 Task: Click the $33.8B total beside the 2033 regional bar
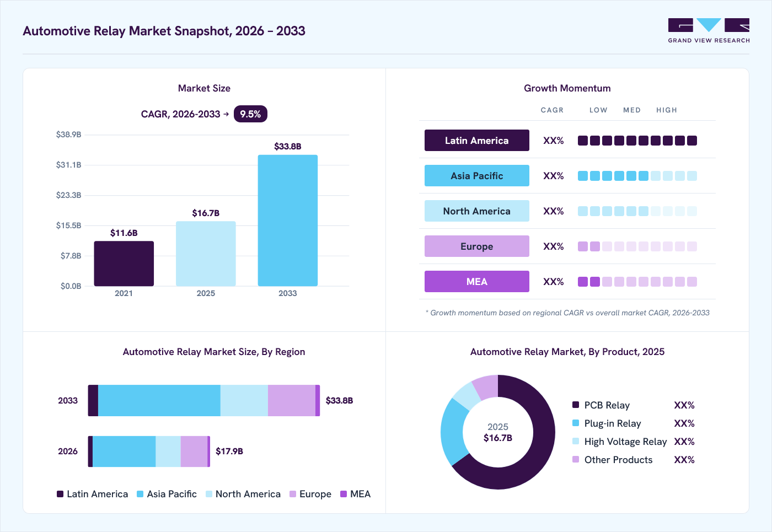pos(339,401)
